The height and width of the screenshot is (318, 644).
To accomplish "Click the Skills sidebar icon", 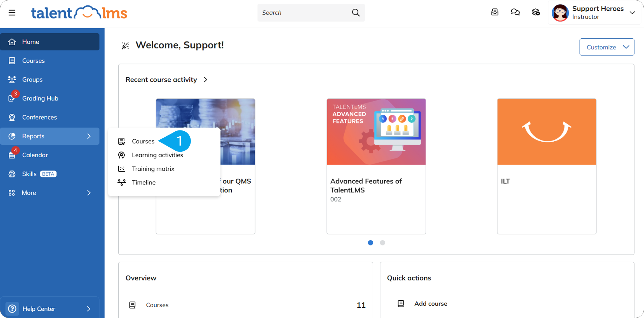I will pyautogui.click(x=12, y=174).
